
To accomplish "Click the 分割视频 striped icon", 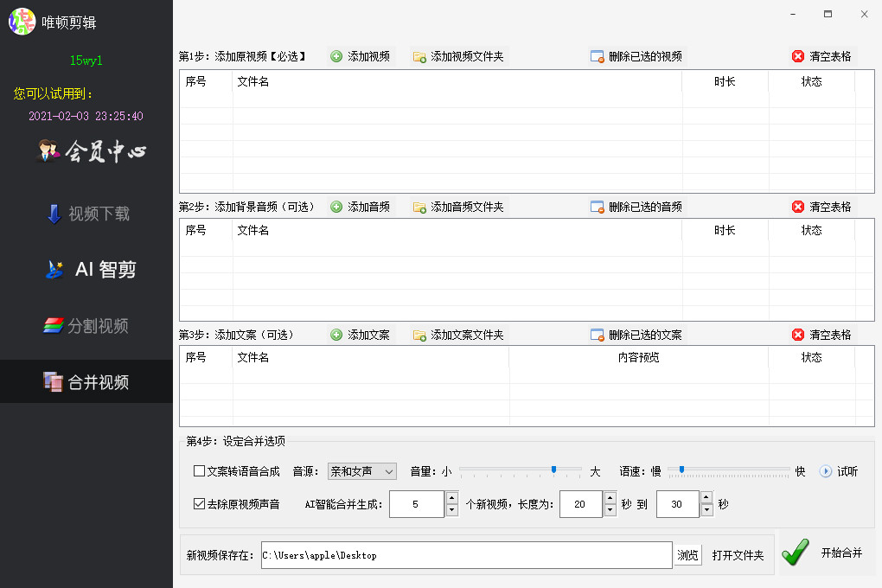I will point(54,326).
